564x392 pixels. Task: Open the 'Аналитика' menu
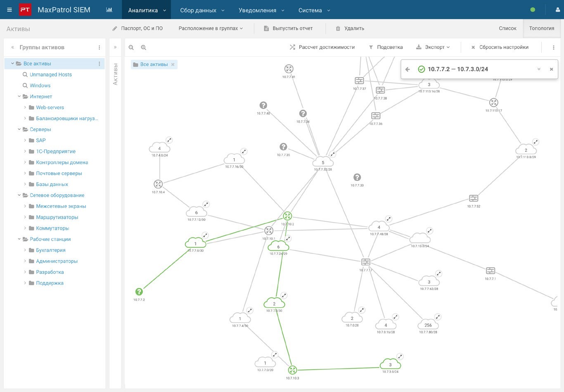point(147,10)
